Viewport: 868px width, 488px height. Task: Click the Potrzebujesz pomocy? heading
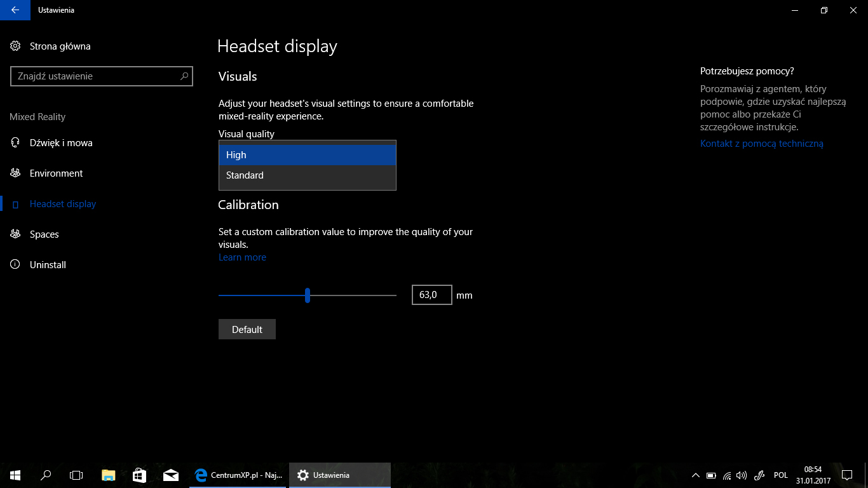pos(747,71)
